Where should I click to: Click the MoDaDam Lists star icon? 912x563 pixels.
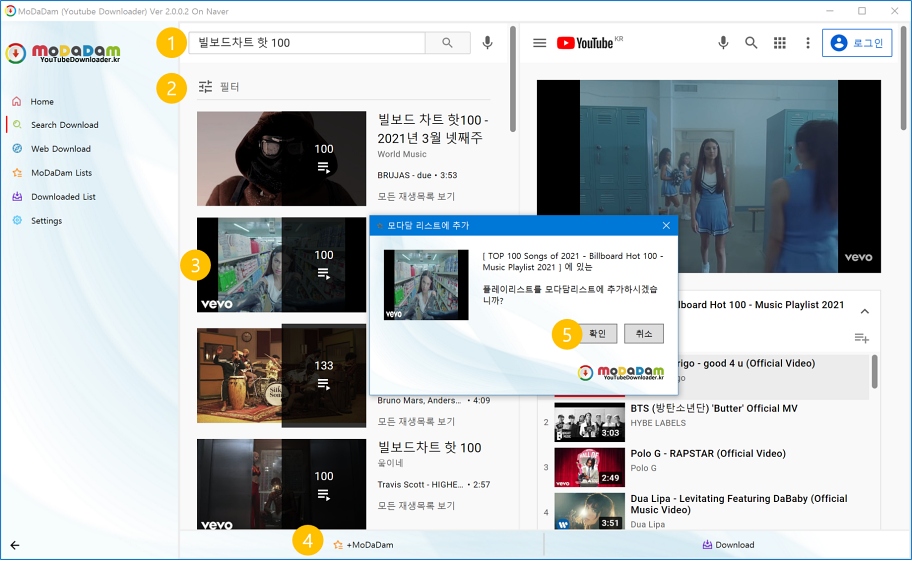(x=17, y=173)
